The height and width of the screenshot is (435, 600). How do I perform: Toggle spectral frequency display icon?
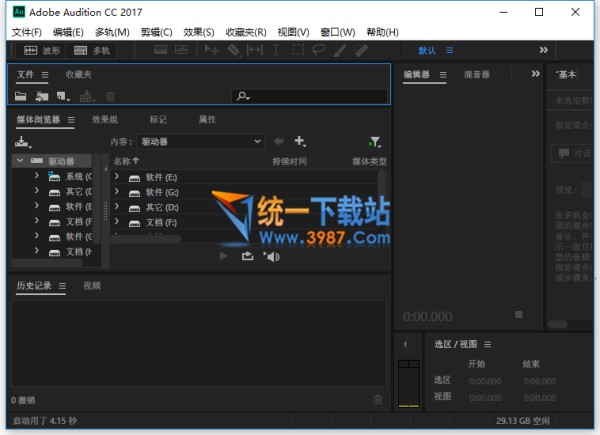point(160,50)
